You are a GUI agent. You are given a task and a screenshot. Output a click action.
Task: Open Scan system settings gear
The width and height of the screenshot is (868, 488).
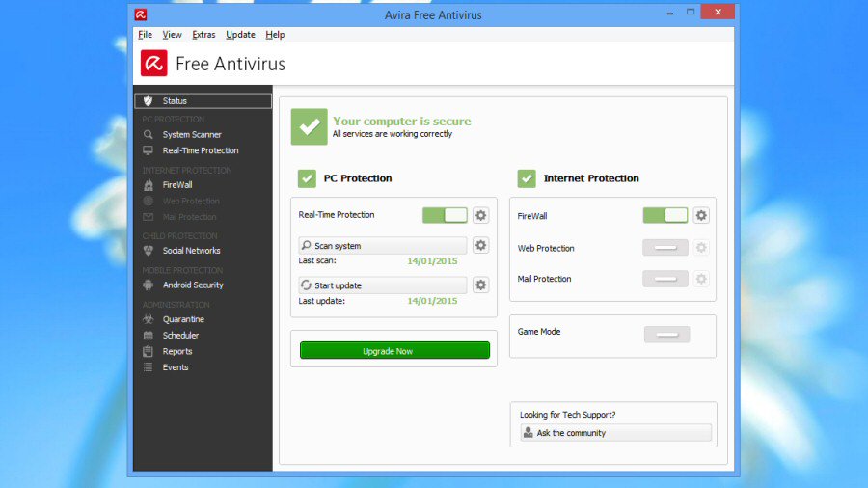tap(481, 245)
